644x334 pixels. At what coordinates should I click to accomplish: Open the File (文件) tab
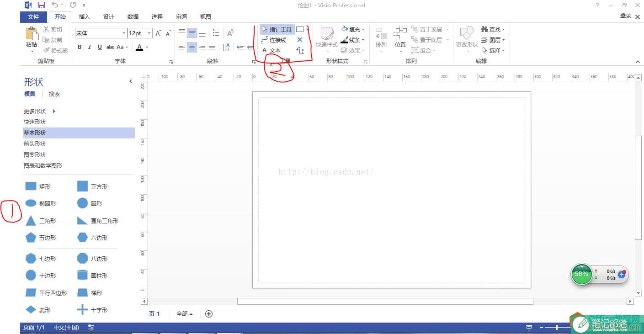point(33,17)
